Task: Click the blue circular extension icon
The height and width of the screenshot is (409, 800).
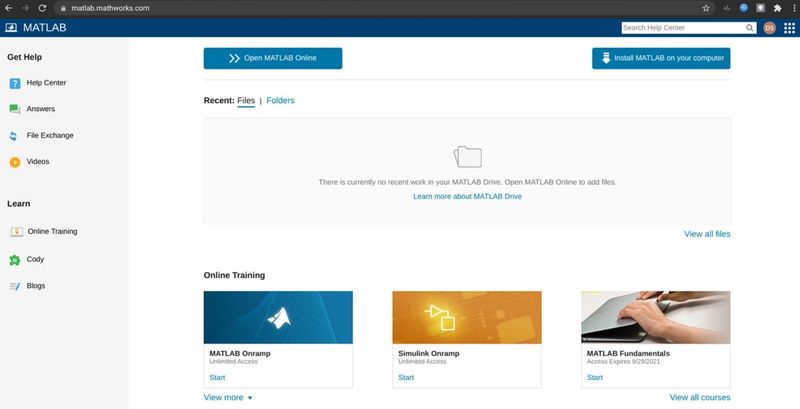Action: [743, 8]
